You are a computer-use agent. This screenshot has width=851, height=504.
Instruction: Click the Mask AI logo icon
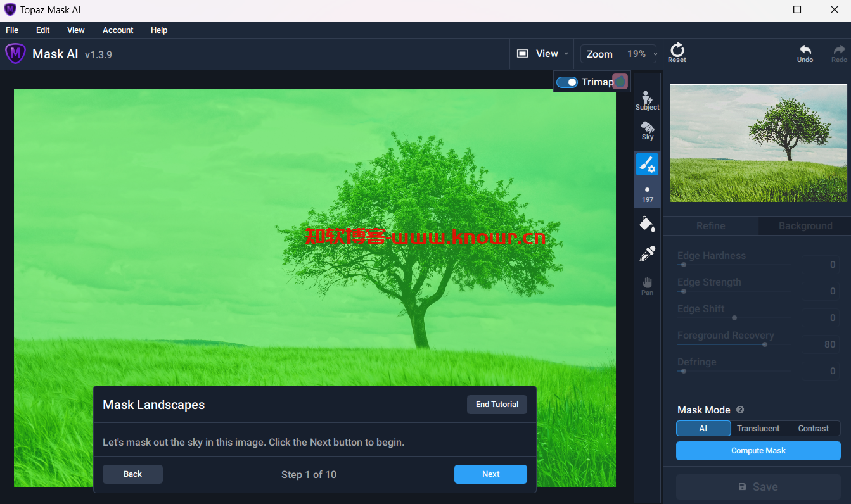15,54
